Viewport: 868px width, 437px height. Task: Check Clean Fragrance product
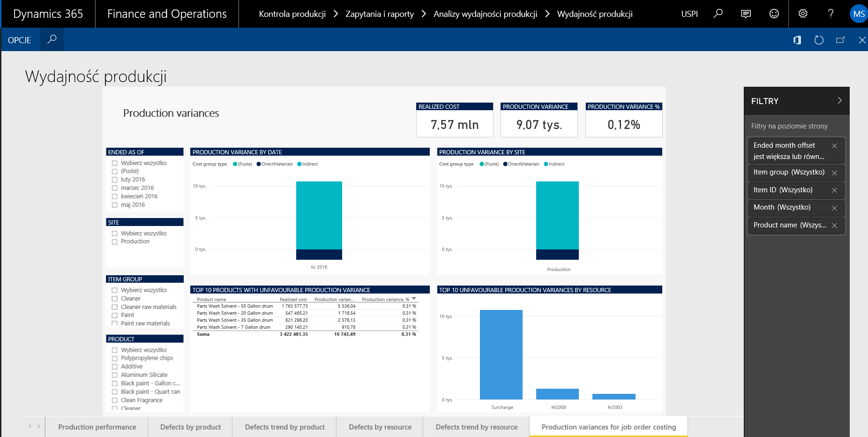(114, 400)
